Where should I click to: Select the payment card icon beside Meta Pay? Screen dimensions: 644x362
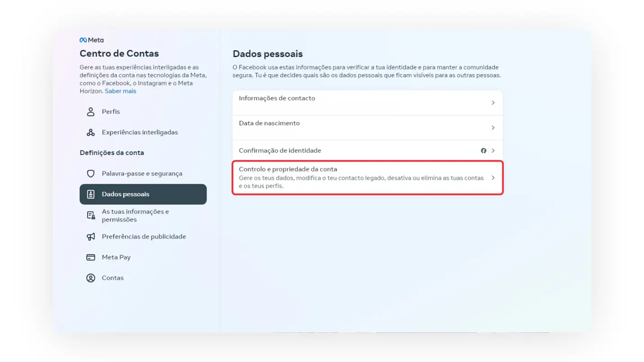click(91, 257)
